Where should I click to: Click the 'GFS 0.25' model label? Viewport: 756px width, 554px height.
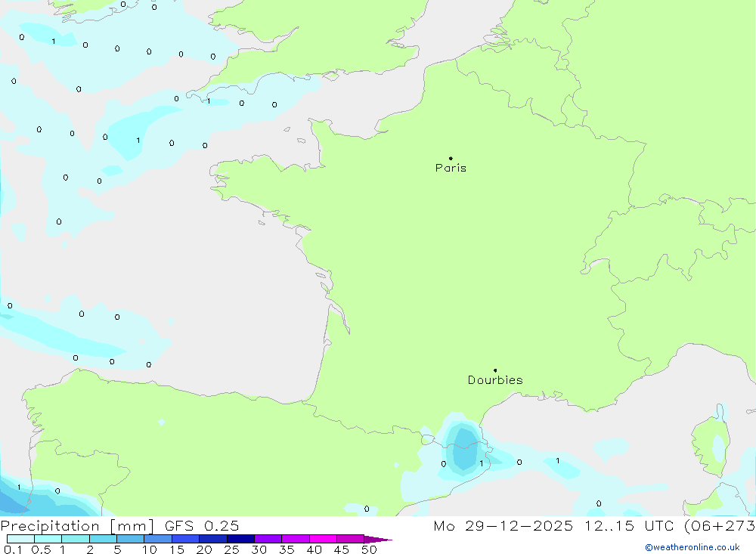[202, 525]
